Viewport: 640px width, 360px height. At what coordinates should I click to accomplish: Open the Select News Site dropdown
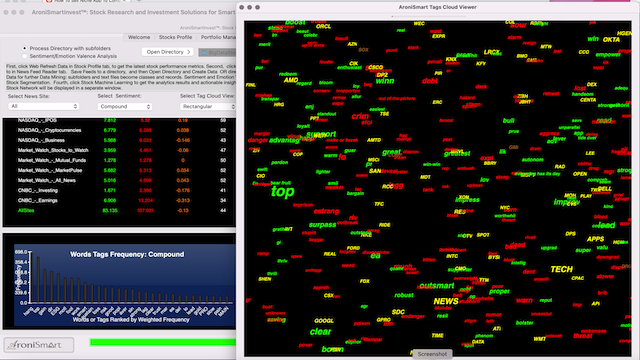point(44,106)
